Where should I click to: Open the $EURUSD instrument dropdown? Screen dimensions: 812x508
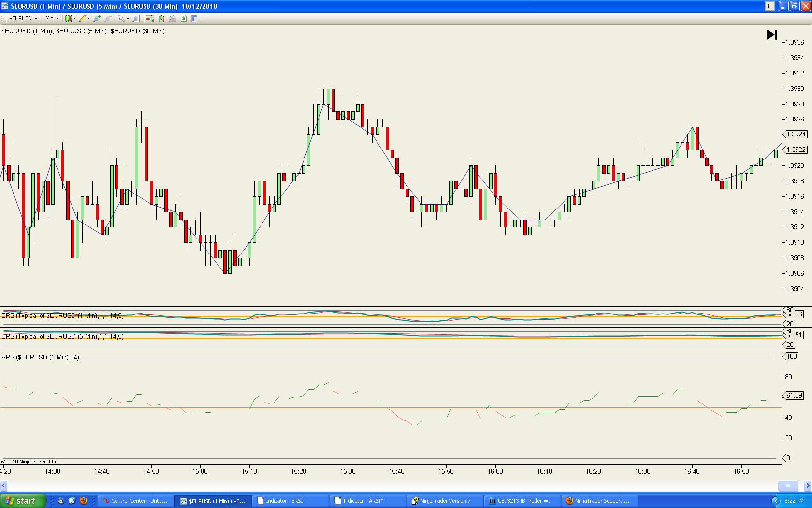tap(23, 18)
